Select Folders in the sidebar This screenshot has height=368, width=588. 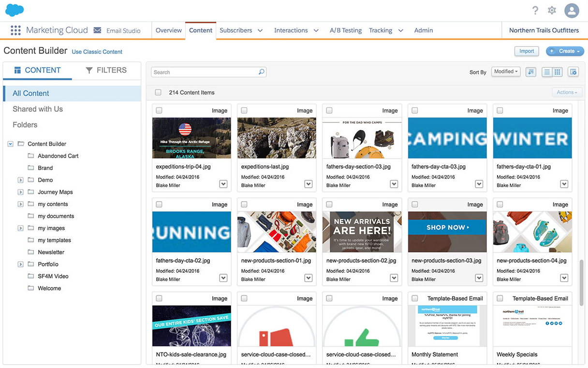click(x=25, y=125)
